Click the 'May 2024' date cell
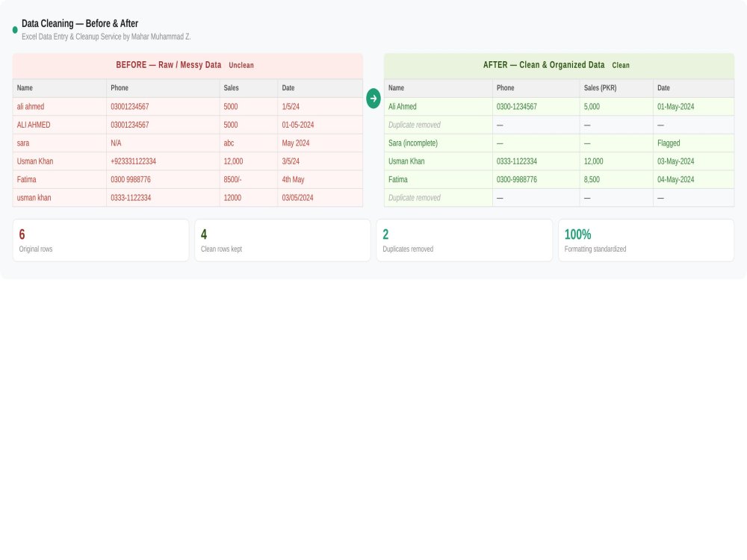 pos(320,143)
